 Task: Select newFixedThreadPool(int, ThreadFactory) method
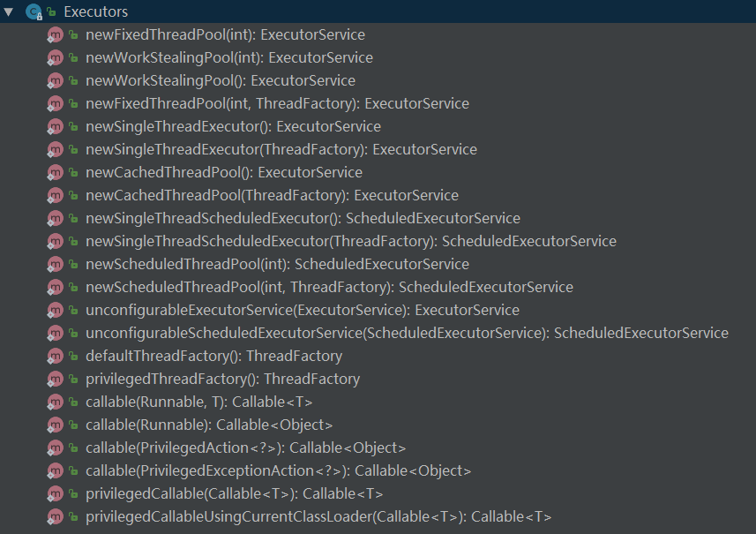click(277, 103)
